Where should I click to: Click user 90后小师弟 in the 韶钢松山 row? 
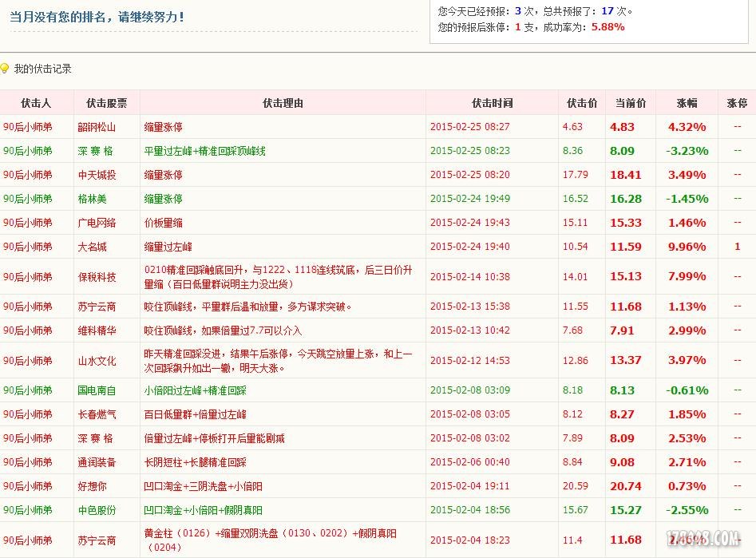(x=27, y=127)
